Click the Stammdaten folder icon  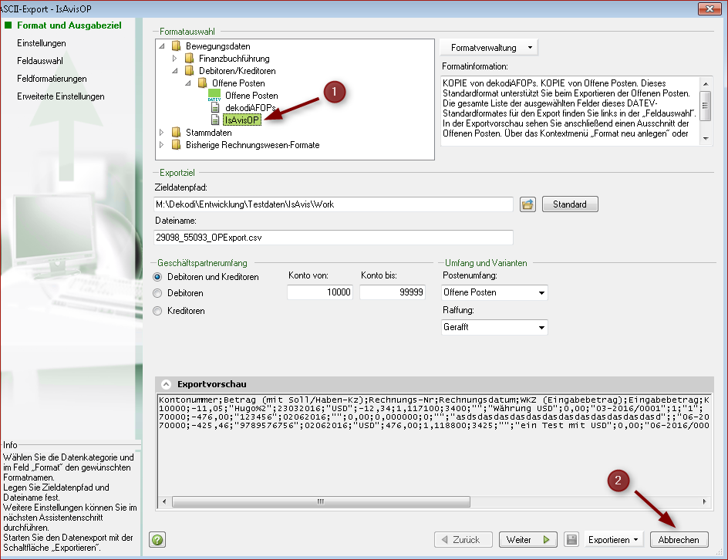coord(176,133)
